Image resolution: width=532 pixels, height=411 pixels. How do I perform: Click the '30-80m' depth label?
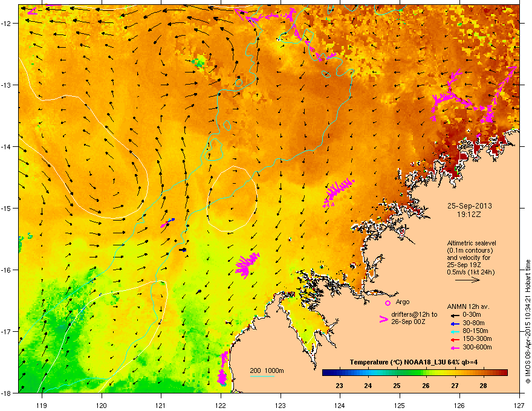click(x=473, y=323)
